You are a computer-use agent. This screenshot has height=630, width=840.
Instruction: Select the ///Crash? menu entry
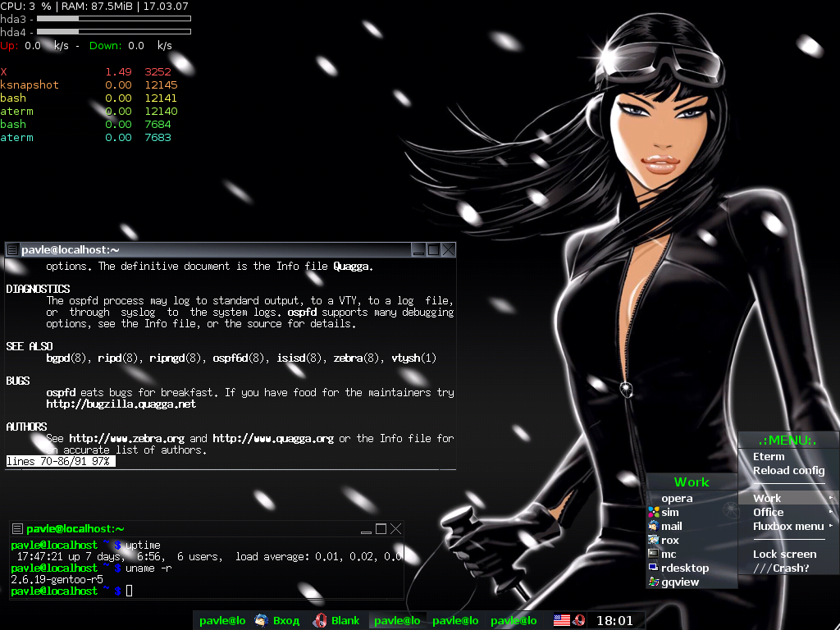pyautogui.click(x=788, y=568)
